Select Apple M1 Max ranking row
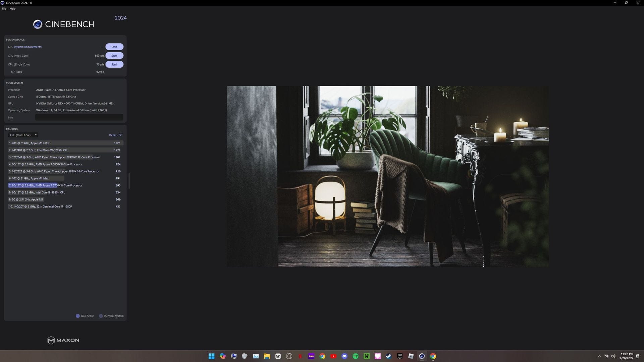Viewport: 644px width, 362px height. (x=65, y=178)
